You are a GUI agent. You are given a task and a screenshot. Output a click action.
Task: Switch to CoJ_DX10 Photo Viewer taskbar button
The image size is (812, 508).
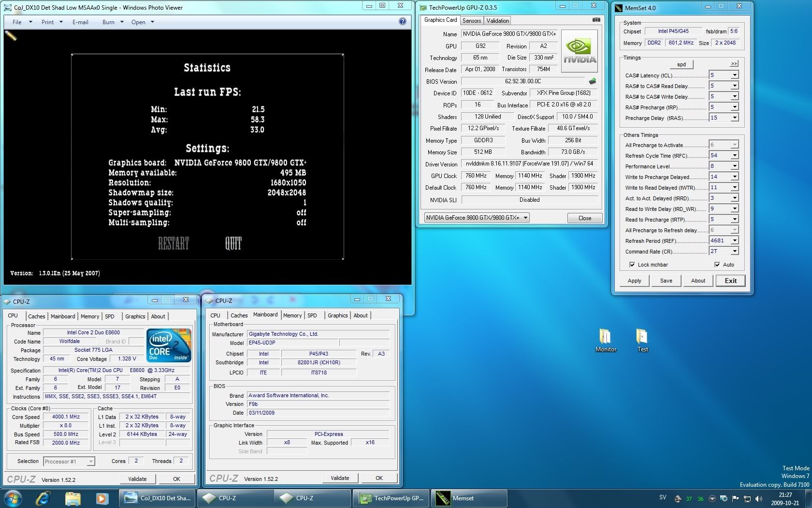pyautogui.click(x=158, y=498)
